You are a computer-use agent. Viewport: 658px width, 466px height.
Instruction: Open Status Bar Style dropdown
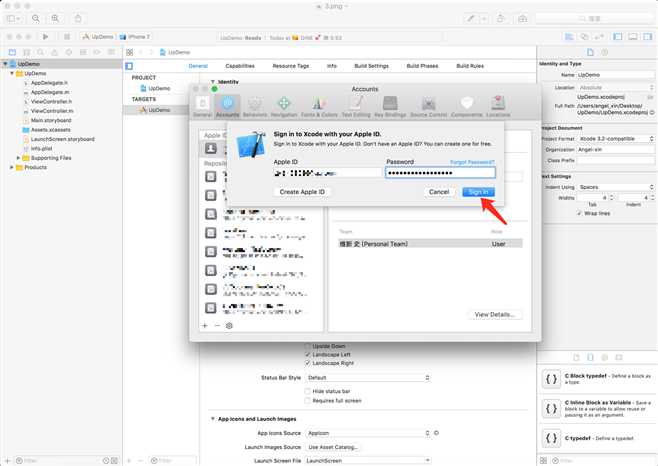[368, 377]
